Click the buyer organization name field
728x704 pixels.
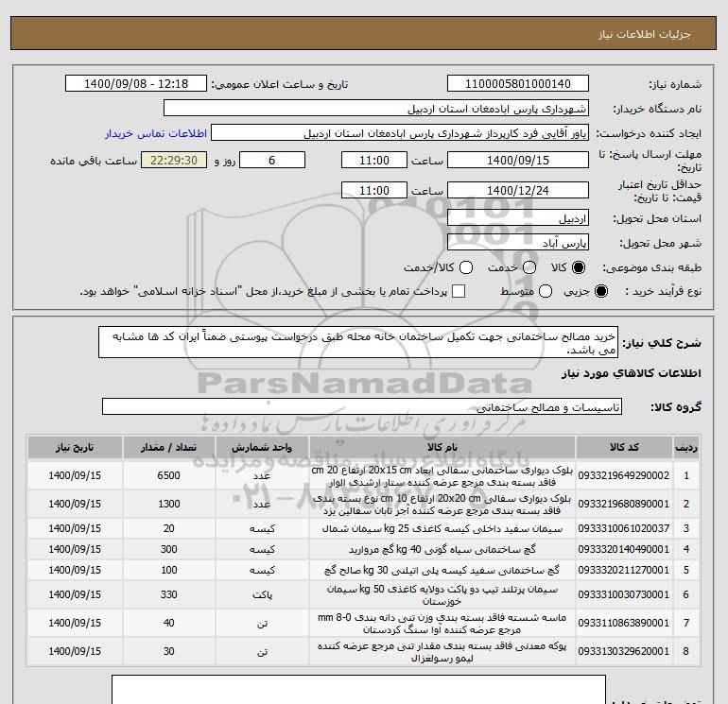376,108
